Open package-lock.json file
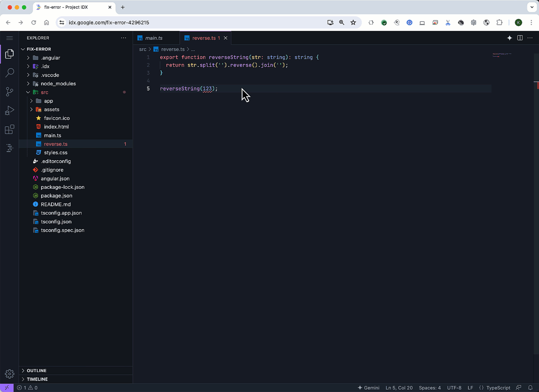The width and height of the screenshot is (539, 392). coord(62,187)
